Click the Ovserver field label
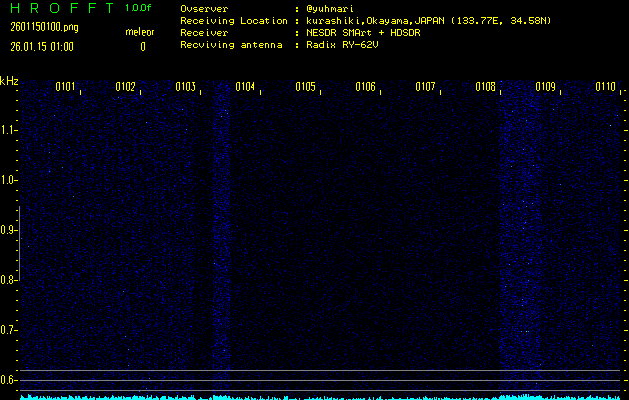Screen dimensions: 629x400 click(x=204, y=9)
